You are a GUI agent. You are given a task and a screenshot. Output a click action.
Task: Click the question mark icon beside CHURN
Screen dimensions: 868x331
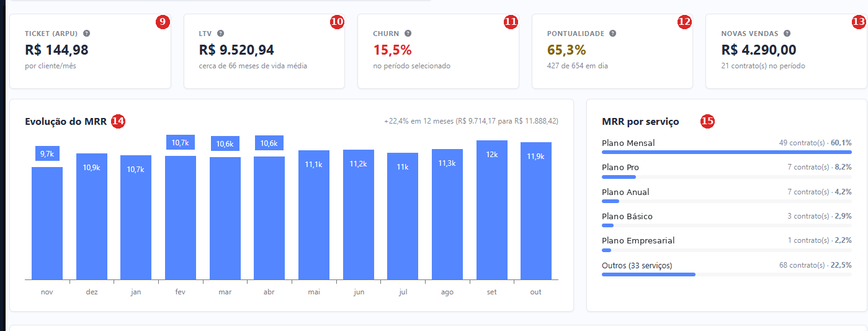tap(408, 34)
